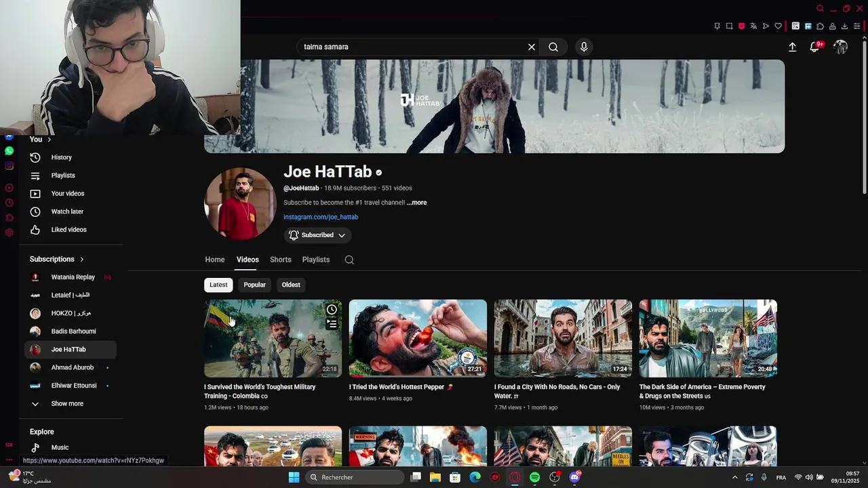This screenshot has width=868, height=488.
Task: Clear the YouTube search box text
Action: pos(532,47)
